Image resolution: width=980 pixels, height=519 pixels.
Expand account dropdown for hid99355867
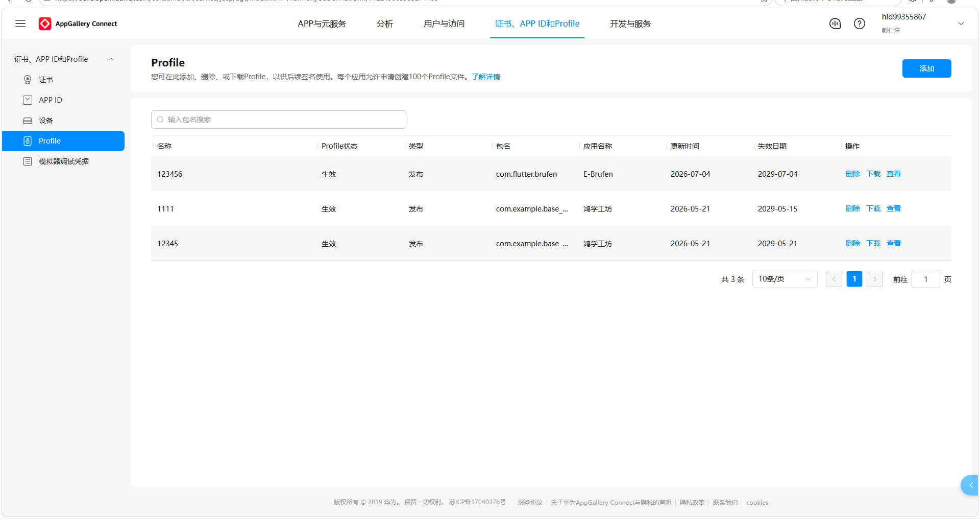point(961,23)
